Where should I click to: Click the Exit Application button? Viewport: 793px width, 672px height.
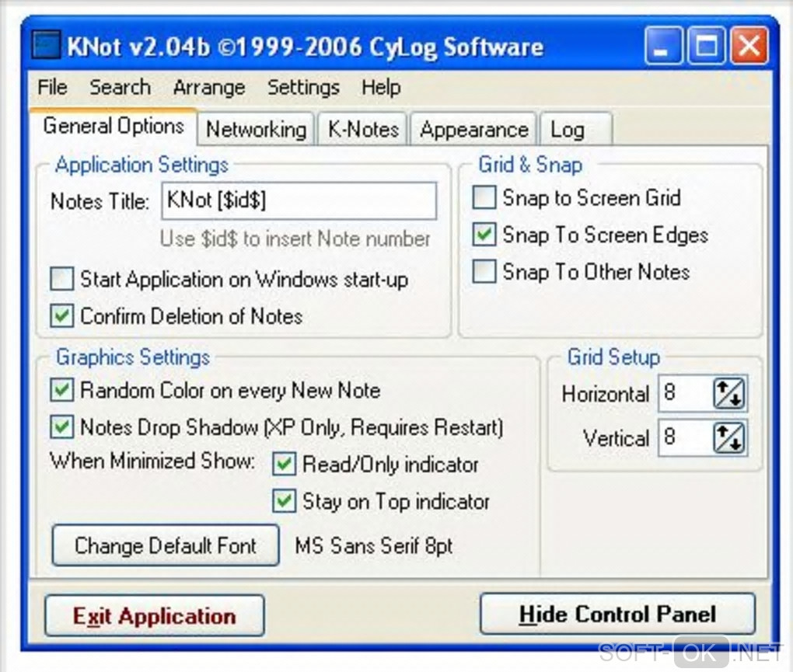(x=155, y=616)
